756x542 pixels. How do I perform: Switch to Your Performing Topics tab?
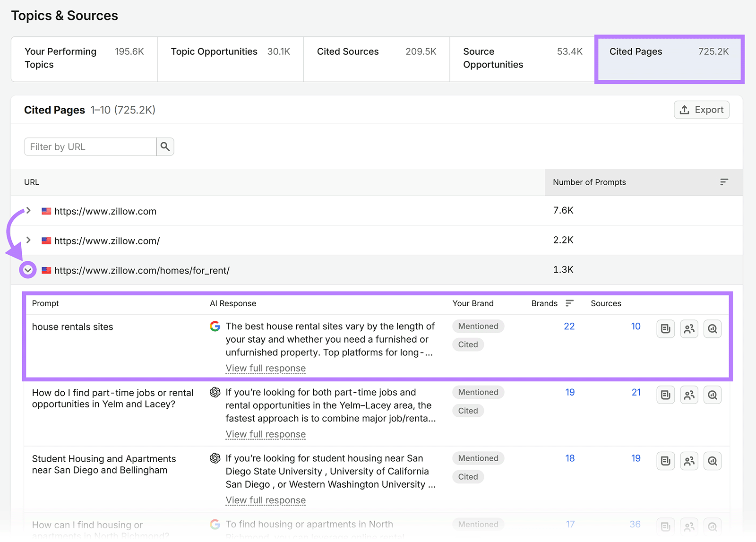[84, 59]
